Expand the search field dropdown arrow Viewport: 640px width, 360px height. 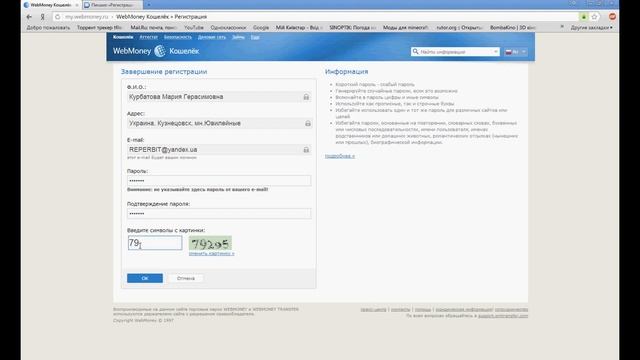496,52
